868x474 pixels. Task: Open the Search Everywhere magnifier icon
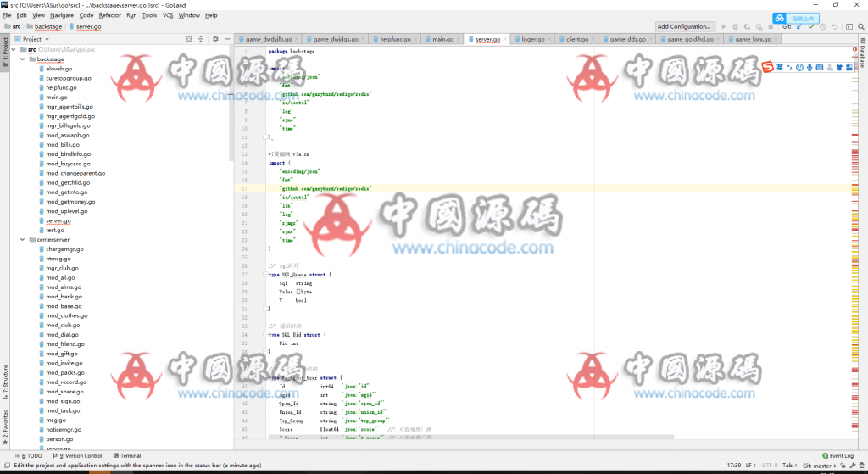click(861, 26)
